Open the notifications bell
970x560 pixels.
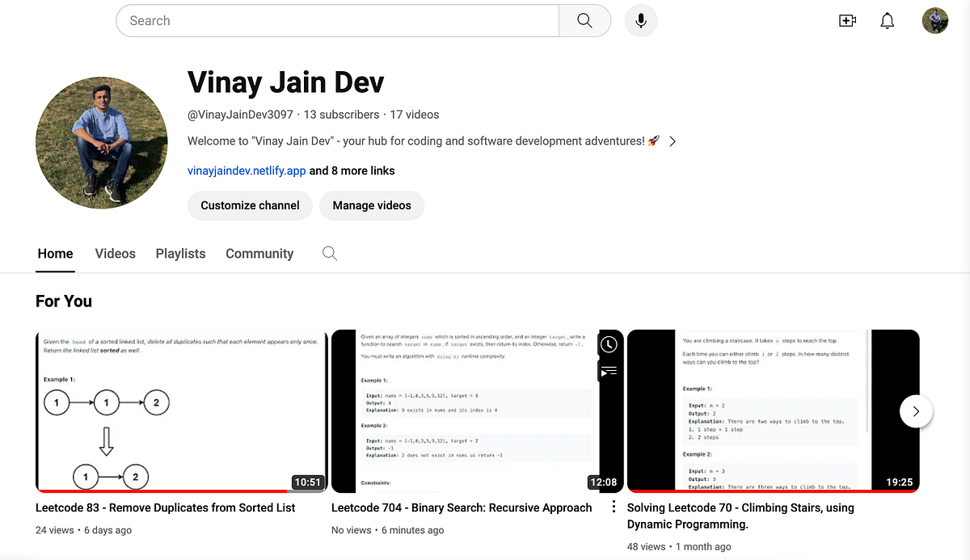(x=888, y=21)
